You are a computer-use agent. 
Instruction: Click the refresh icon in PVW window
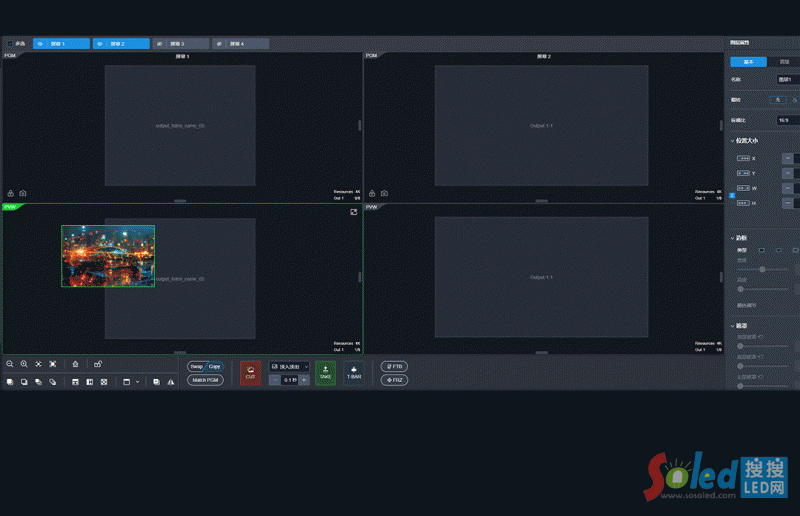353,212
